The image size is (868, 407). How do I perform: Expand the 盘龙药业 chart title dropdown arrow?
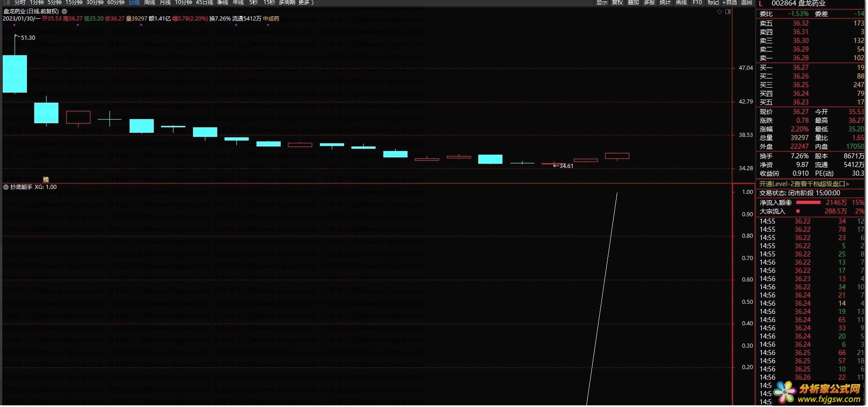pos(64,11)
